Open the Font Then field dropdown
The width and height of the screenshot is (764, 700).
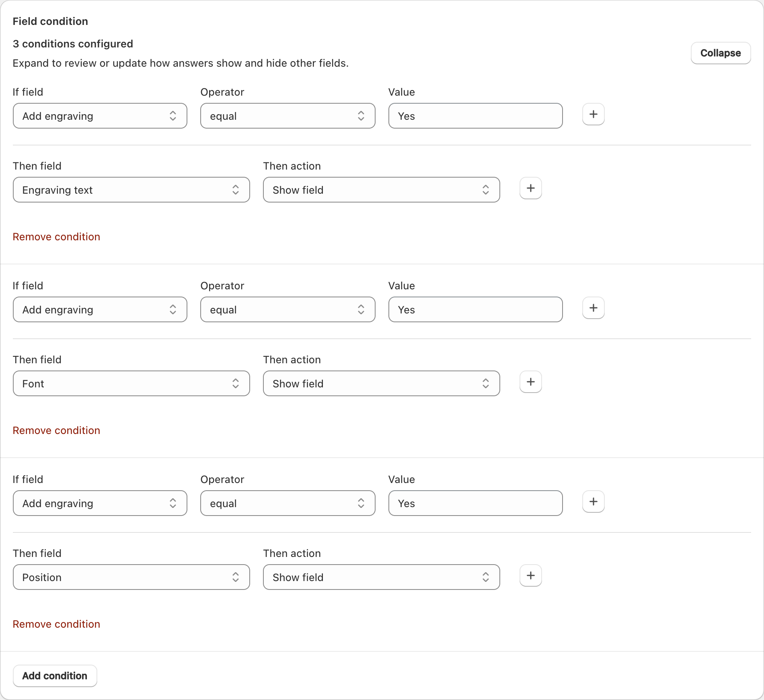(x=131, y=383)
